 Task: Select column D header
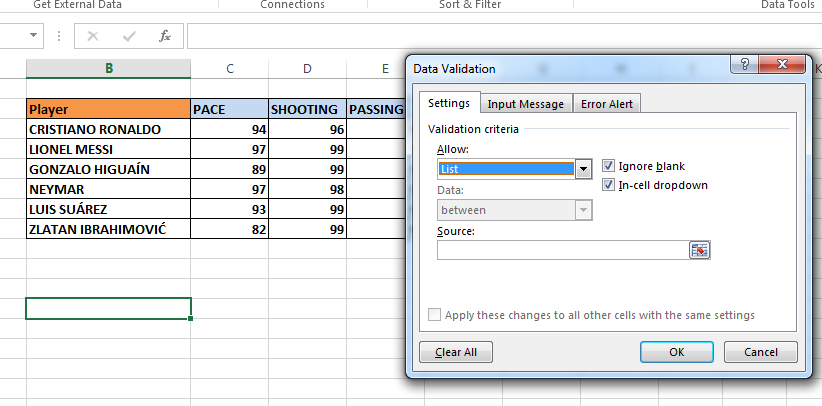[307, 68]
